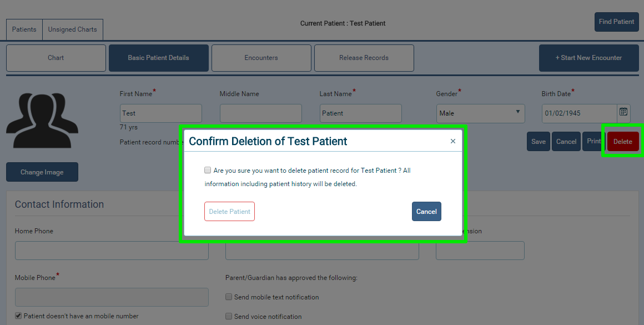Click the Change Image button
The width and height of the screenshot is (644, 325).
42,172
